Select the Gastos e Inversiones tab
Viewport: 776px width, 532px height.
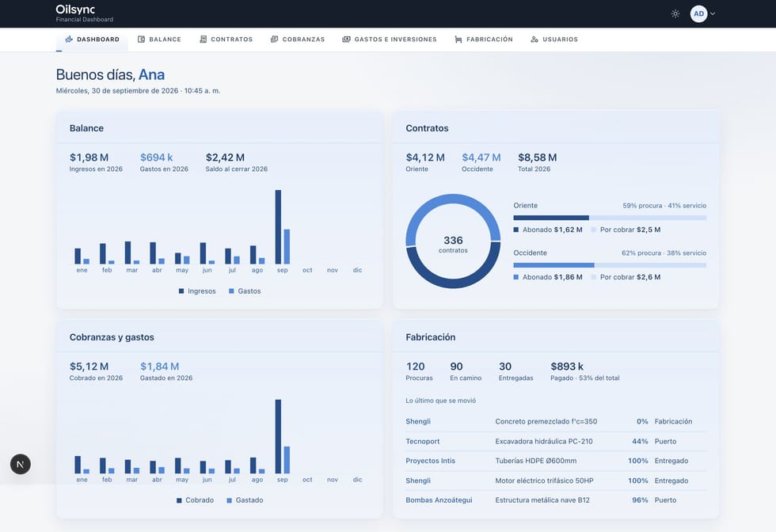[390, 39]
